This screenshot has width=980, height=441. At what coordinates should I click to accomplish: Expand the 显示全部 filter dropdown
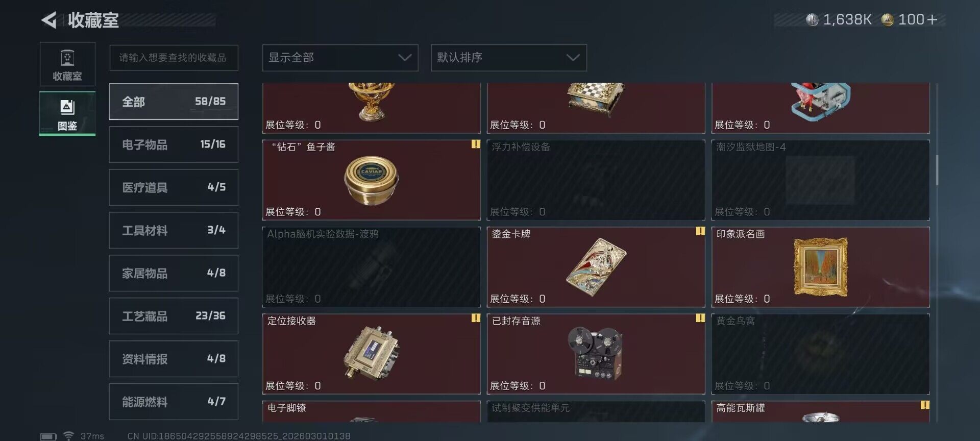340,58
